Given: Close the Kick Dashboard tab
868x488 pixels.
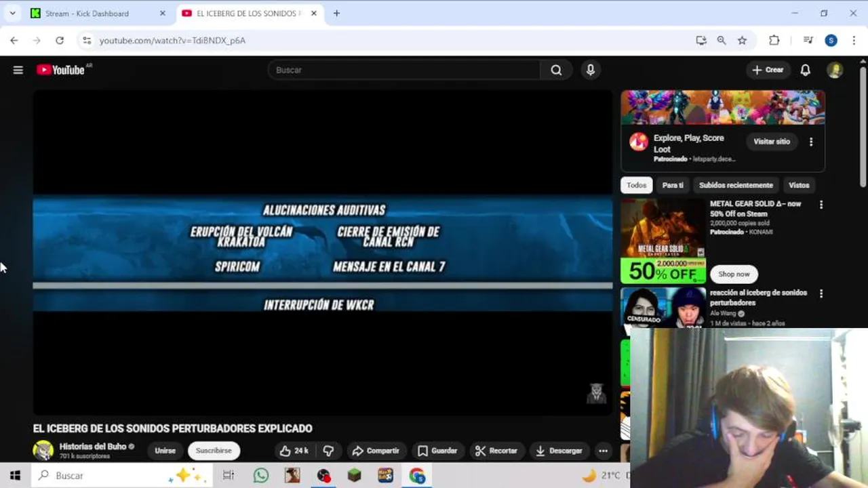Looking at the screenshot, I should point(162,13).
